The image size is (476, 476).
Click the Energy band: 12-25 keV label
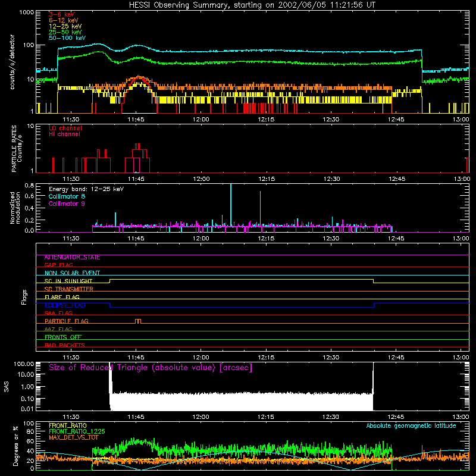point(86,189)
